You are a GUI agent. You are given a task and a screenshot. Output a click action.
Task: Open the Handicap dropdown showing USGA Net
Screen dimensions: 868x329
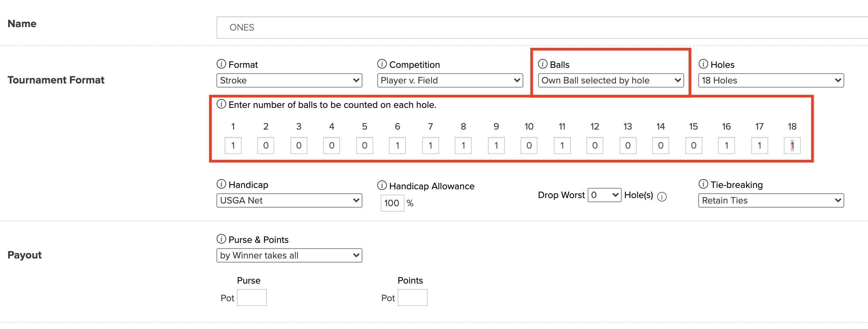pyautogui.click(x=289, y=200)
